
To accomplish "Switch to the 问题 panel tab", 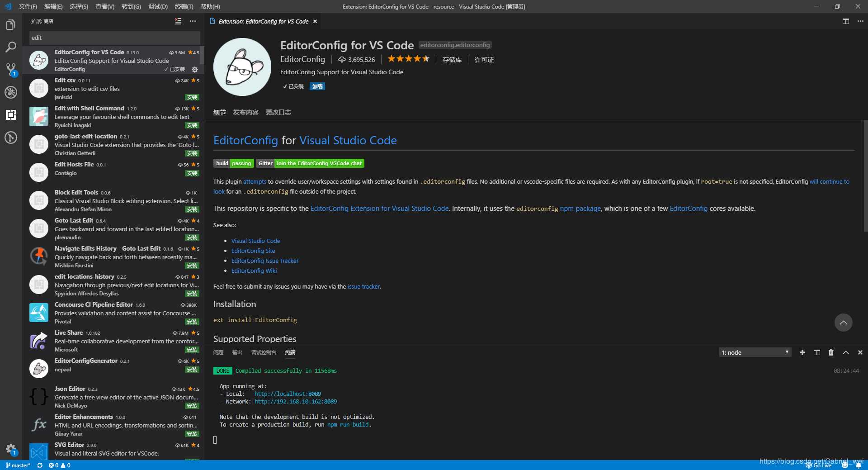I will (218, 352).
